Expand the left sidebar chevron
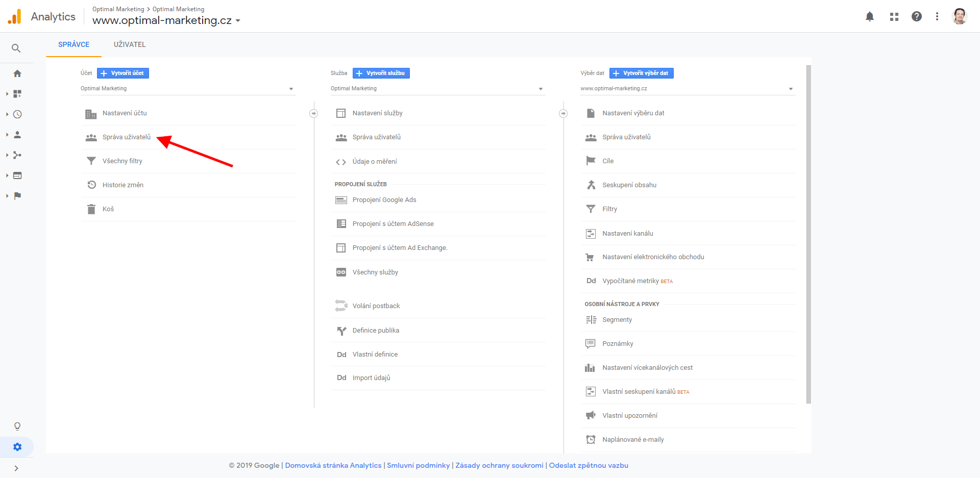 16,468
